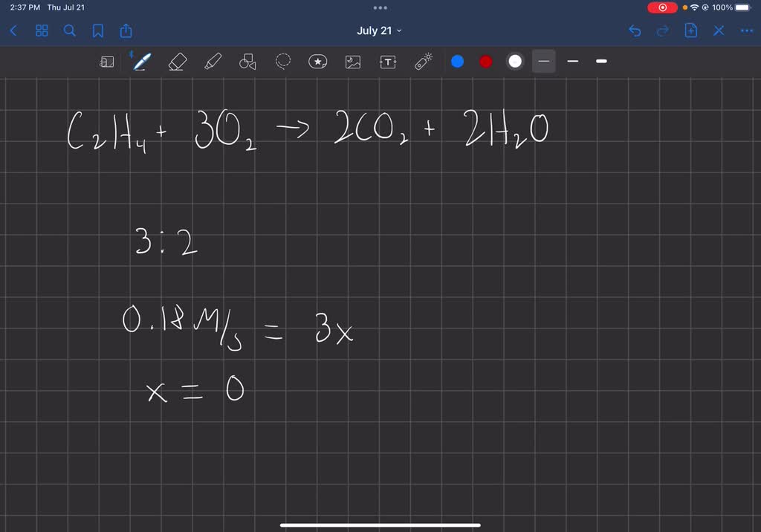
Task: Open the search in document
Action: pyautogui.click(x=69, y=30)
